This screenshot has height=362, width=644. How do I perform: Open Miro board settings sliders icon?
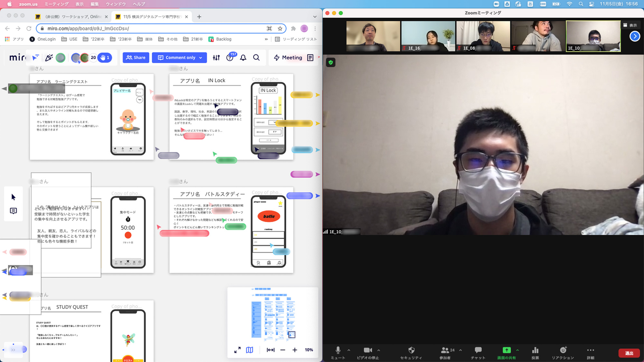216,58
